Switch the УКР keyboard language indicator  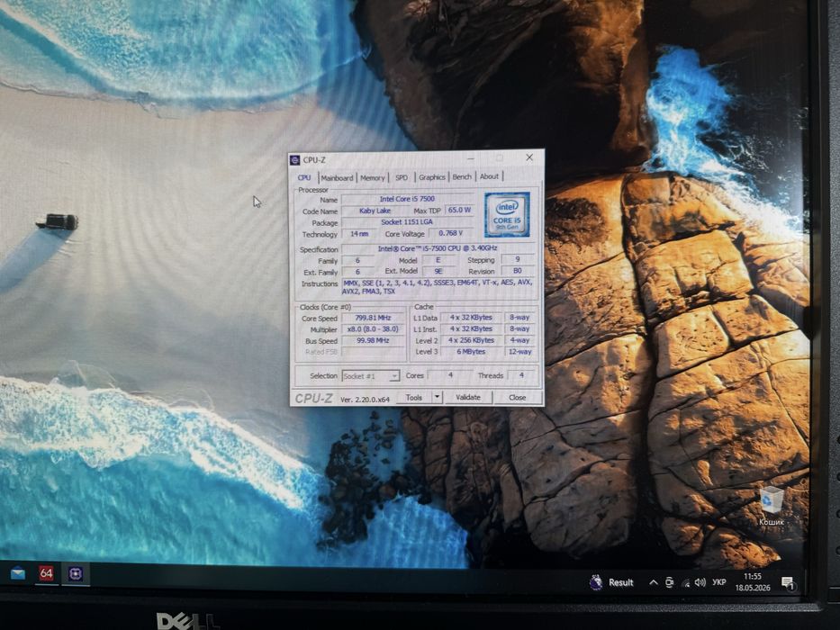719,582
